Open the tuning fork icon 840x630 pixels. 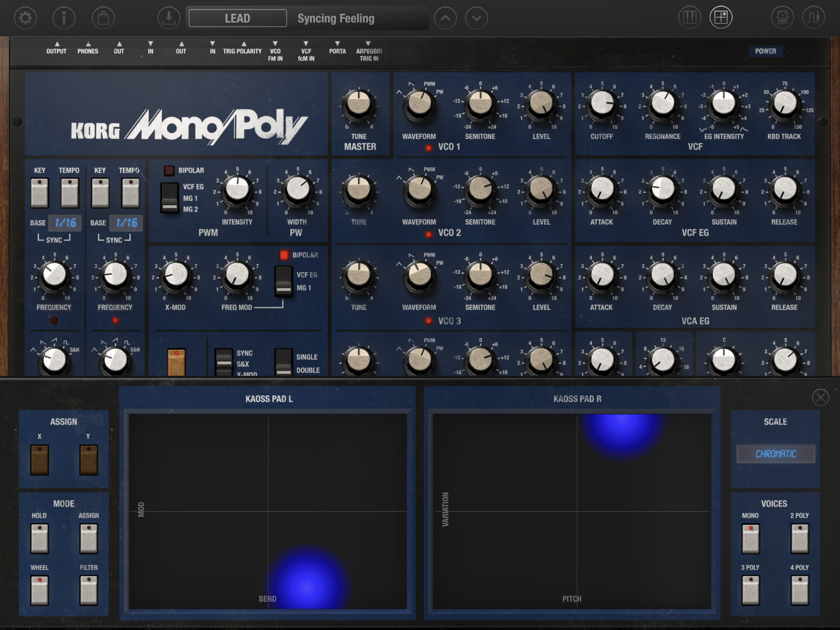tap(813, 17)
